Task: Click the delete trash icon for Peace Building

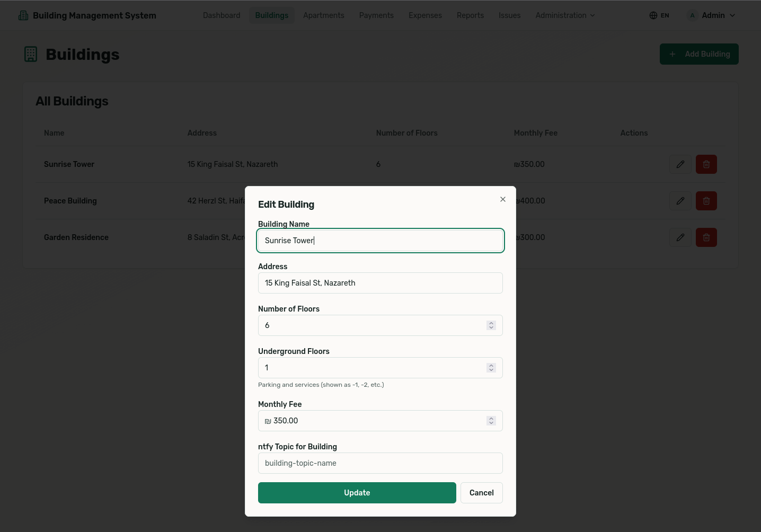Action: click(x=706, y=201)
